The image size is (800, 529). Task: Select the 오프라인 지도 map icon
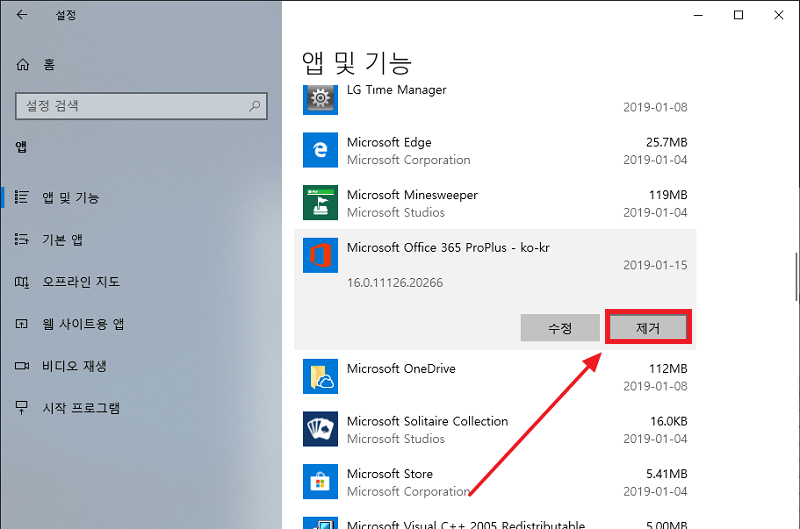pos(21,282)
